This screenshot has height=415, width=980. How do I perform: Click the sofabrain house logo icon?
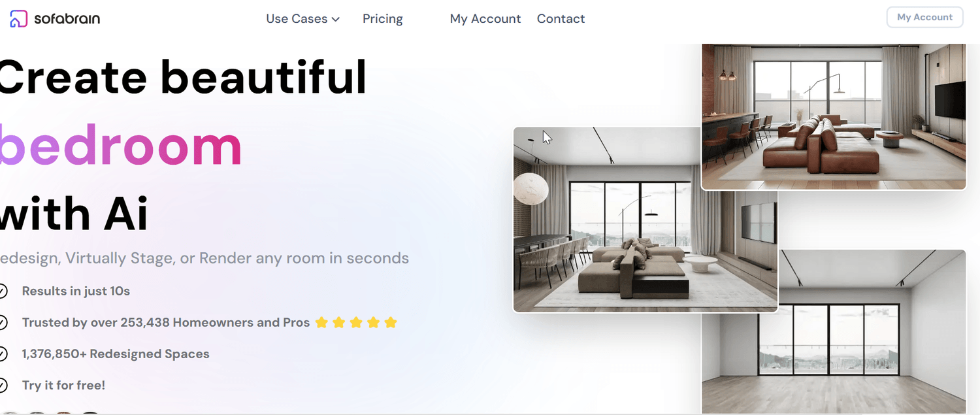pyautogui.click(x=19, y=19)
